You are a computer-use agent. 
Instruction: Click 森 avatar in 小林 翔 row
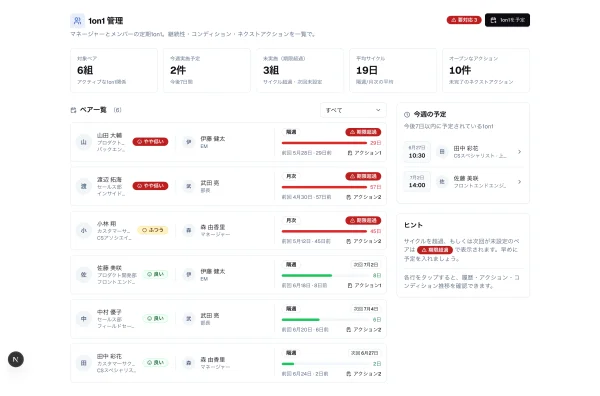[189, 231]
